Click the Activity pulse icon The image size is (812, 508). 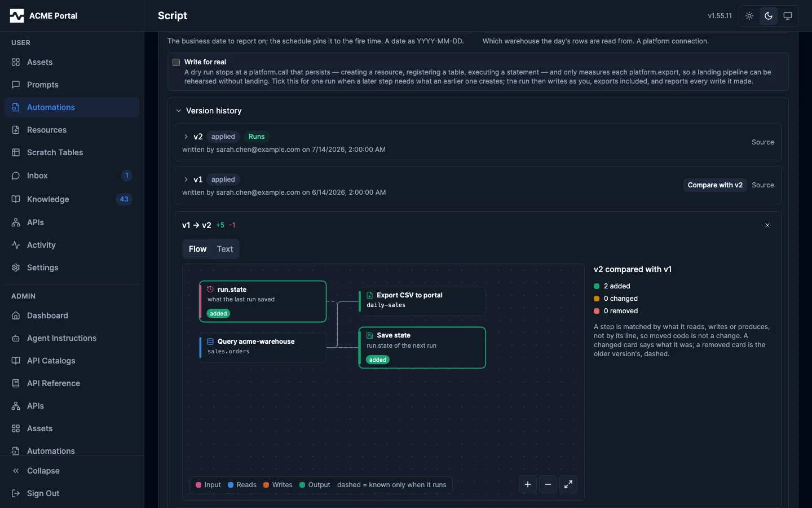tap(16, 245)
